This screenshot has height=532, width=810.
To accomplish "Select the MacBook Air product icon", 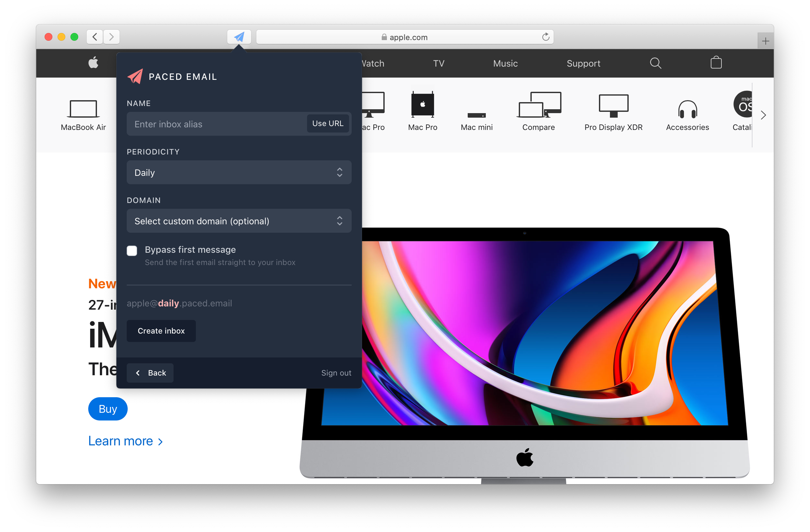I will pos(83,109).
